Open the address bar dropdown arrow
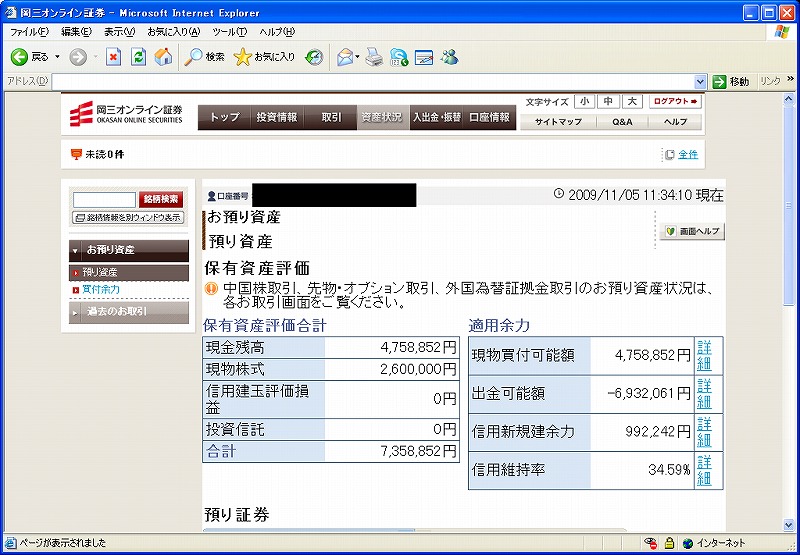The image size is (800, 555). coord(701,81)
